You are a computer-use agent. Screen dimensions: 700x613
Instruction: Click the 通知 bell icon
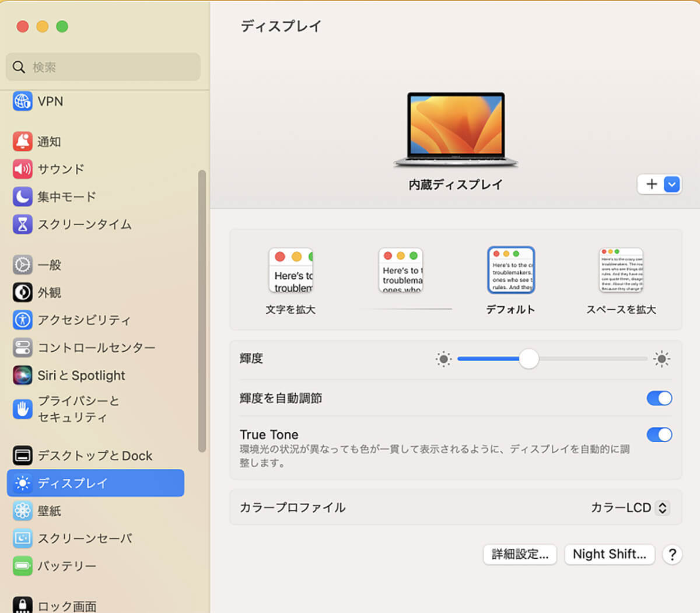(x=22, y=141)
